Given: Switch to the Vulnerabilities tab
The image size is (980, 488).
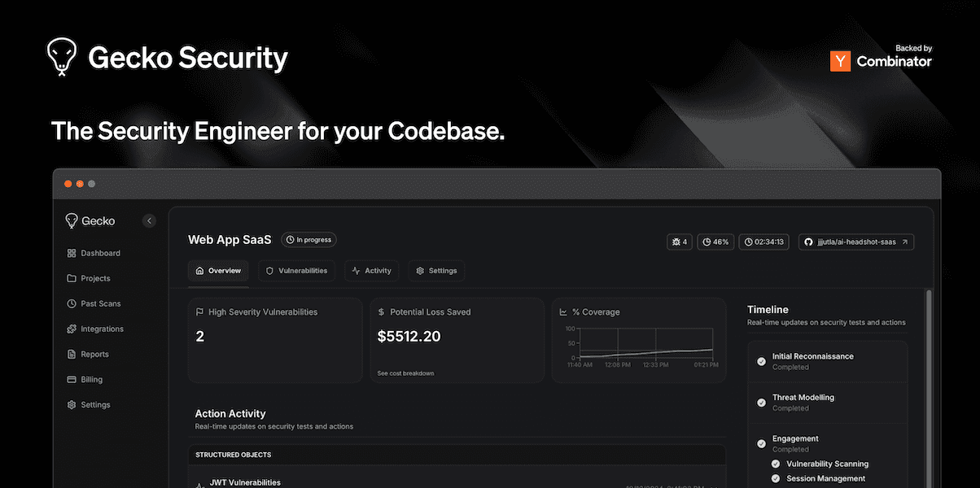Looking at the screenshot, I should [x=296, y=271].
